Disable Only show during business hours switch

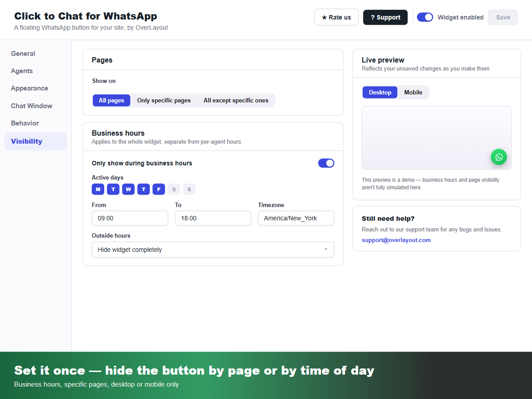pos(326,163)
